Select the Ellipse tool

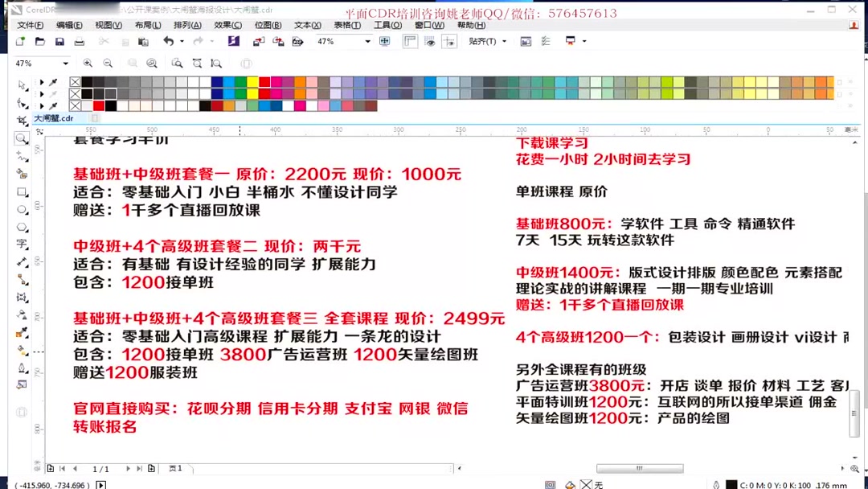[x=22, y=209]
